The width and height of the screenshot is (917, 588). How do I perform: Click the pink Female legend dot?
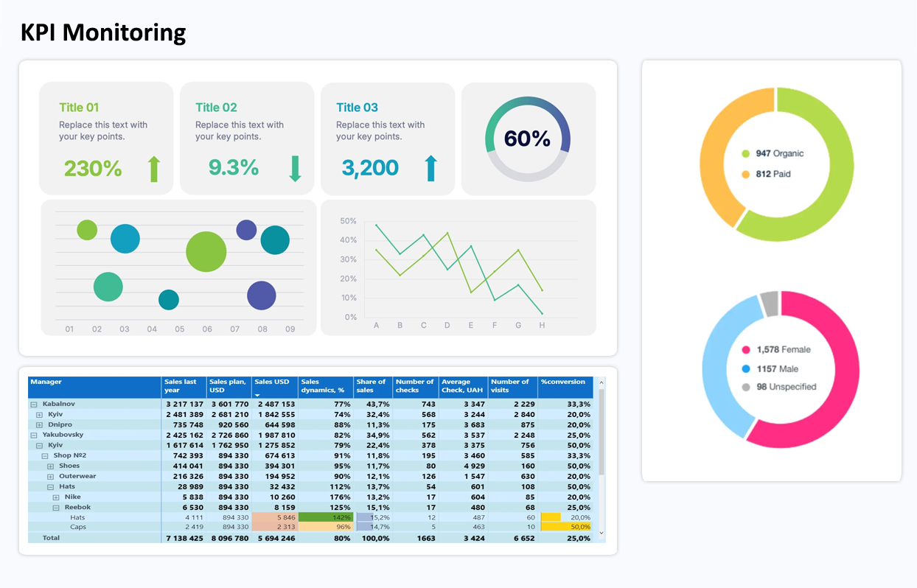(746, 350)
